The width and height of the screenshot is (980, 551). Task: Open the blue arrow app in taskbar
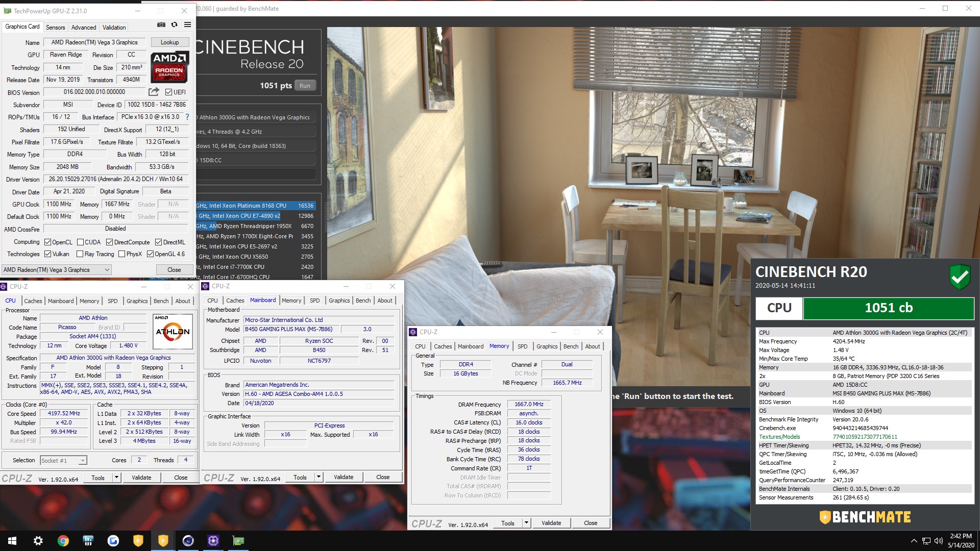click(113, 541)
